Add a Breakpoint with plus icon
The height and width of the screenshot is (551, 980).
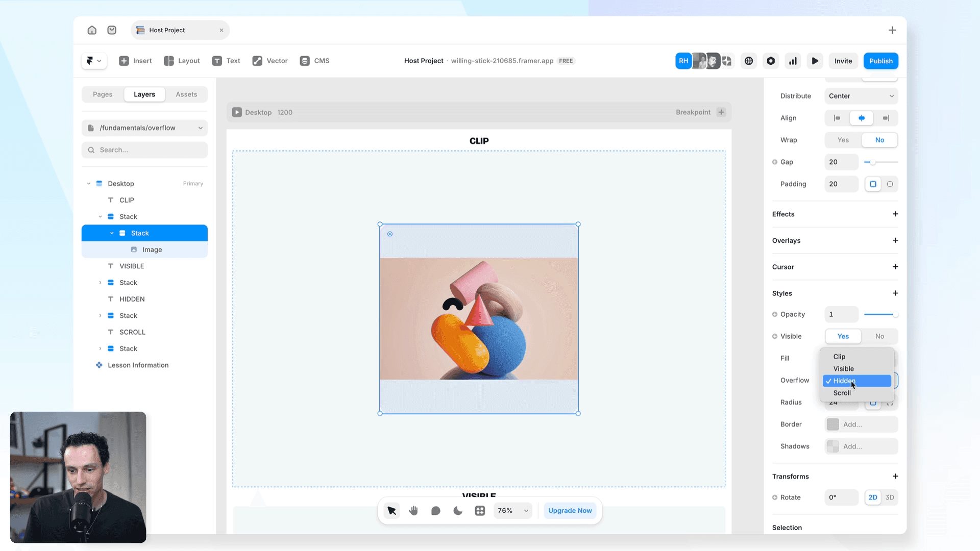[x=721, y=112]
